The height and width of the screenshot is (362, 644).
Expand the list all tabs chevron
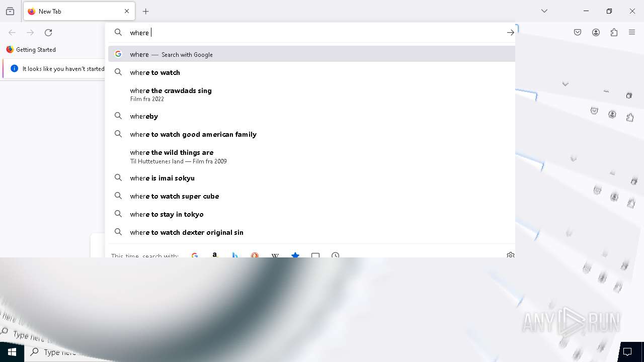click(544, 11)
